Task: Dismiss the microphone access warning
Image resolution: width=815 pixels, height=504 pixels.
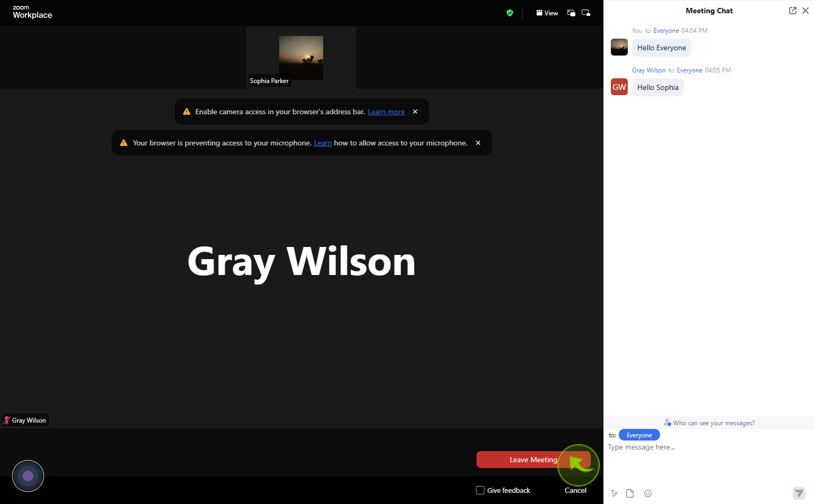Action: click(478, 143)
